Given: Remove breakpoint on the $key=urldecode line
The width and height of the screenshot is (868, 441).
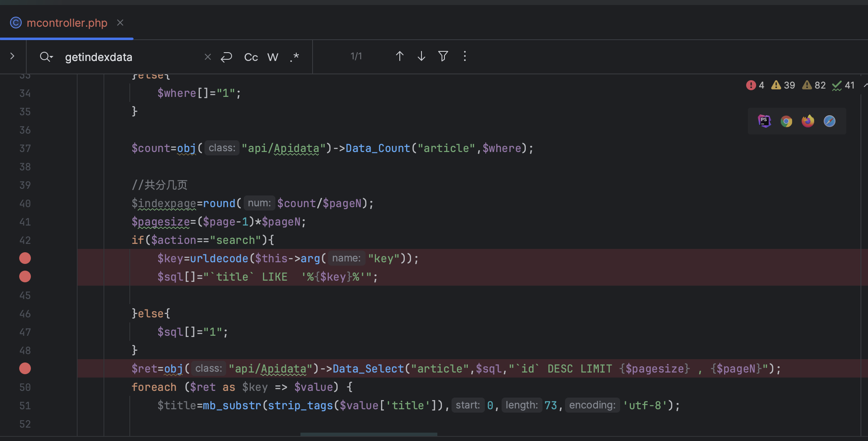Looking at the screenshot, I should pos(25,258).
